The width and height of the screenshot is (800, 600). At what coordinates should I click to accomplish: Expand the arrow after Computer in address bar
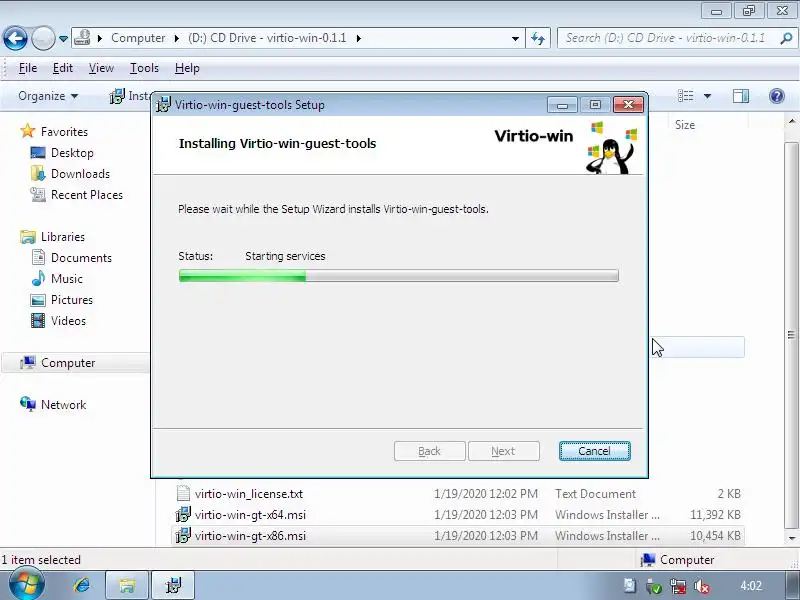coord(177,38)
